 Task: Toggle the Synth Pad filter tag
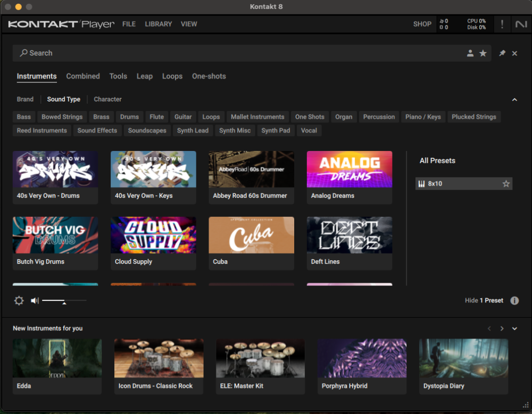276,131
